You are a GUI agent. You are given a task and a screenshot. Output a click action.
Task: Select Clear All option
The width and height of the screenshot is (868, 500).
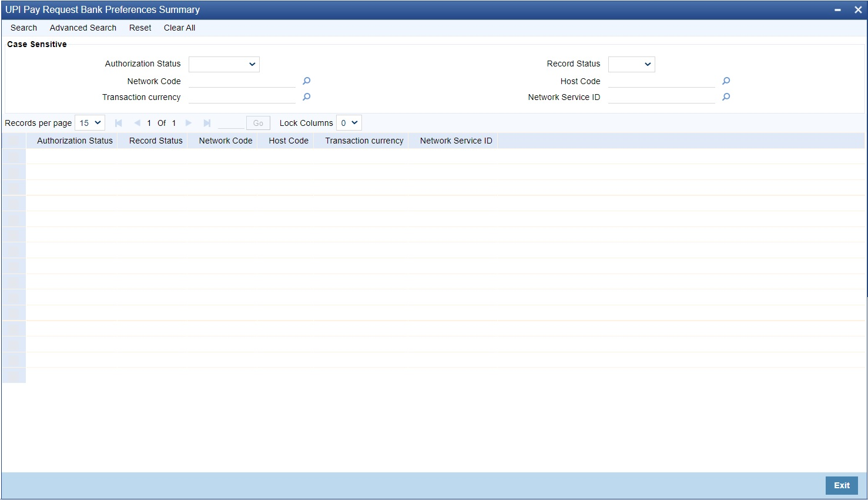(179, 28)
